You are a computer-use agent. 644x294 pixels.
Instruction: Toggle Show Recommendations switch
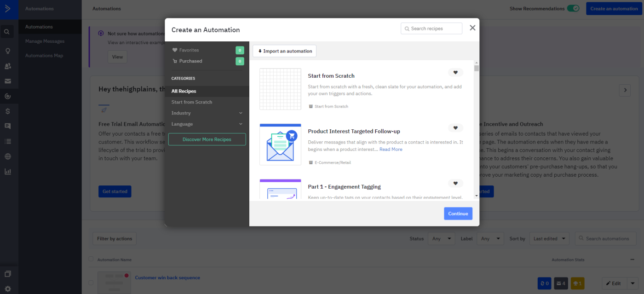(573, 9)
